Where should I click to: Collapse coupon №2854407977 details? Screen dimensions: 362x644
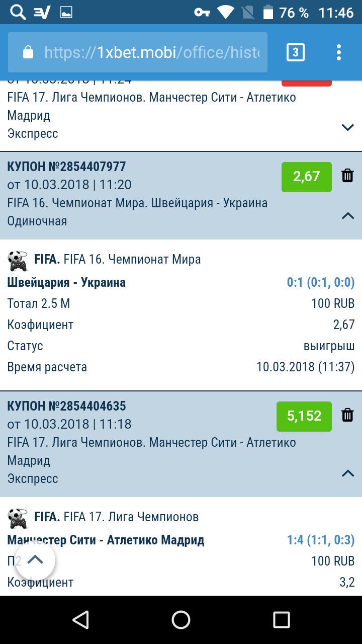347,216
